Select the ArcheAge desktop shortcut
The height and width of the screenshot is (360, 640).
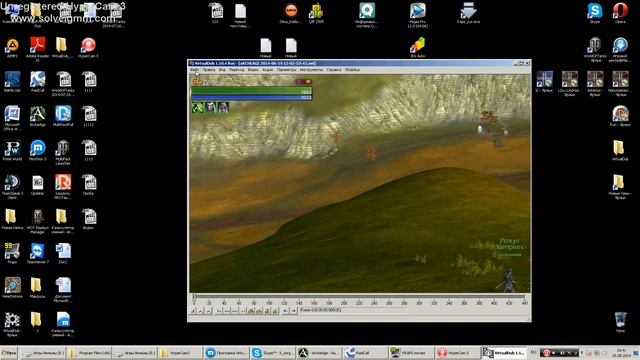tap(38, 116)
